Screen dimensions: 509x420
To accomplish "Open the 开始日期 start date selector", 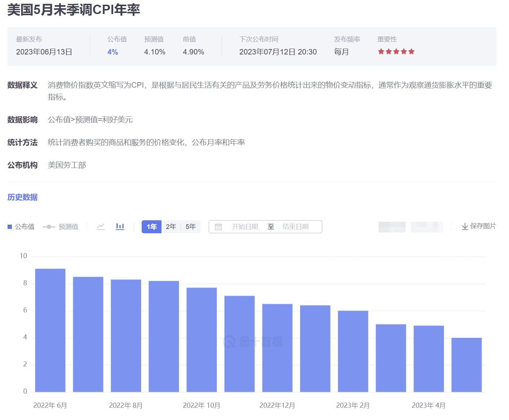I will click(245, 226).
